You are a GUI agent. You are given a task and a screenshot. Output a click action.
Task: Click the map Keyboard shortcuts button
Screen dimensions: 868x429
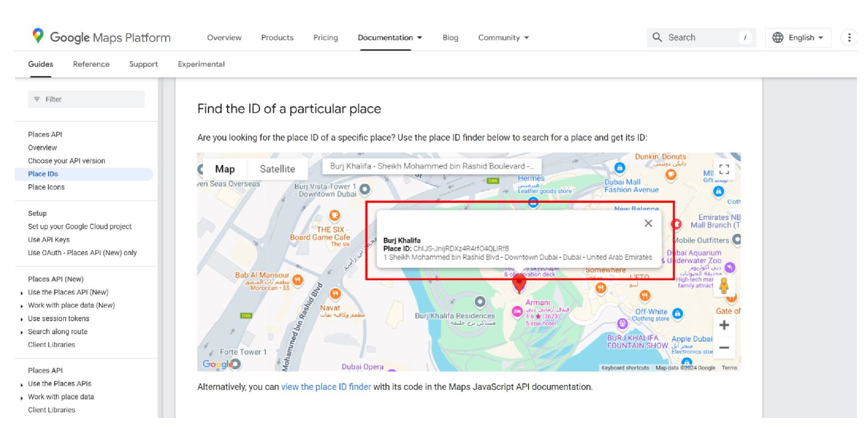tap(625, 367)
